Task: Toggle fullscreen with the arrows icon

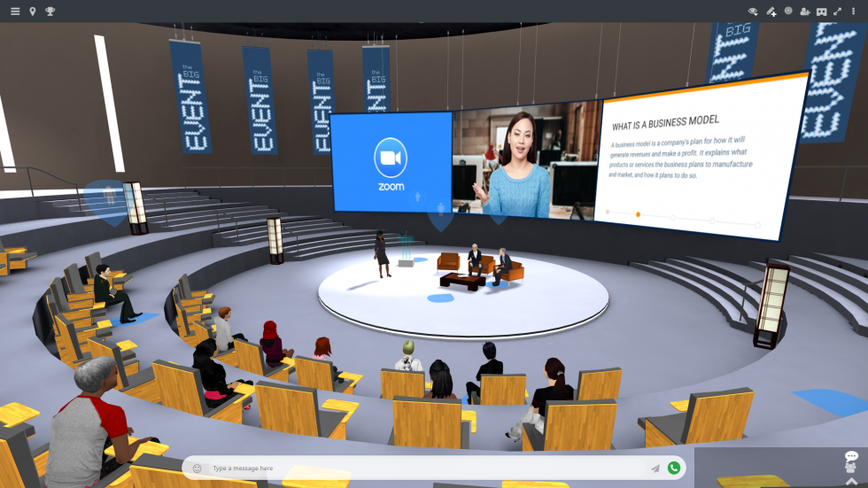Action: (837, 12)
